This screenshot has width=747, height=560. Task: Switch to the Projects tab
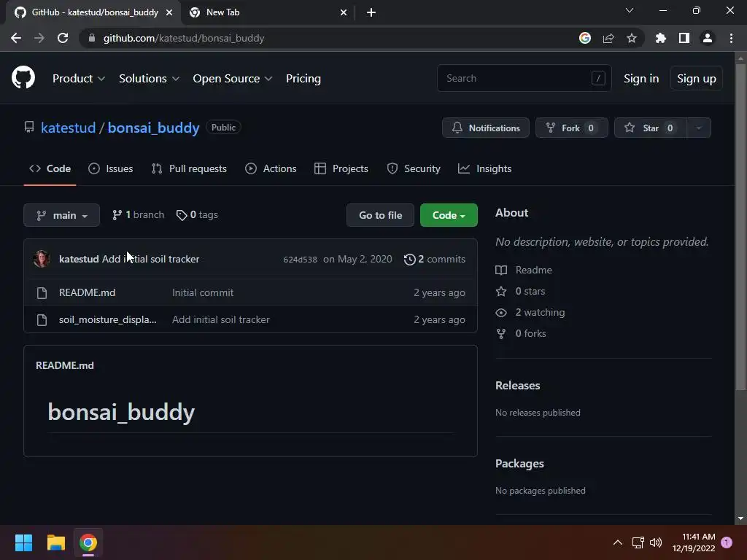(341, 168)
